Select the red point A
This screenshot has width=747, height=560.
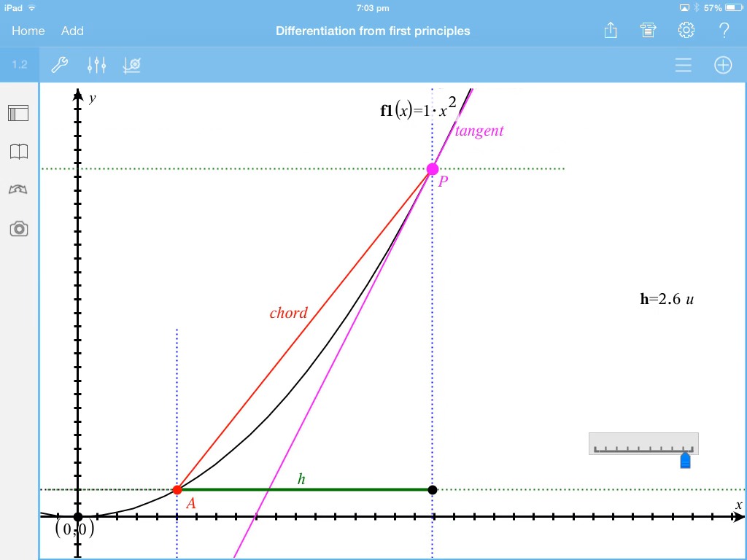tap(177, 490)
